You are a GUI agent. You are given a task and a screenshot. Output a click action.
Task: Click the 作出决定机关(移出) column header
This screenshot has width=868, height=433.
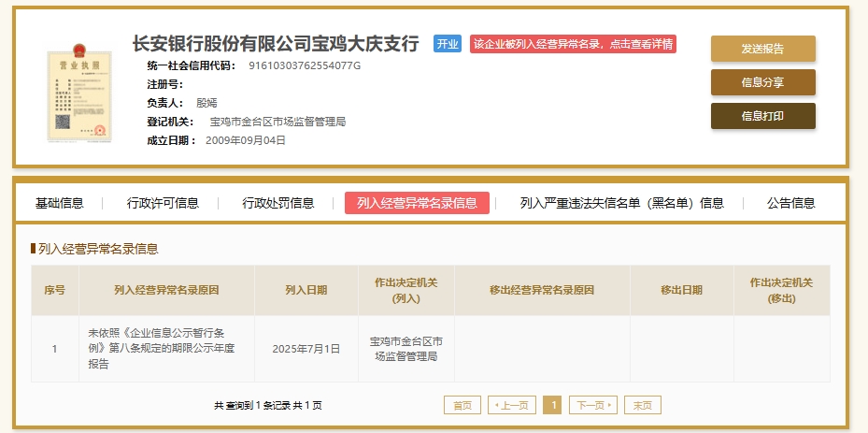click(782, 290)
